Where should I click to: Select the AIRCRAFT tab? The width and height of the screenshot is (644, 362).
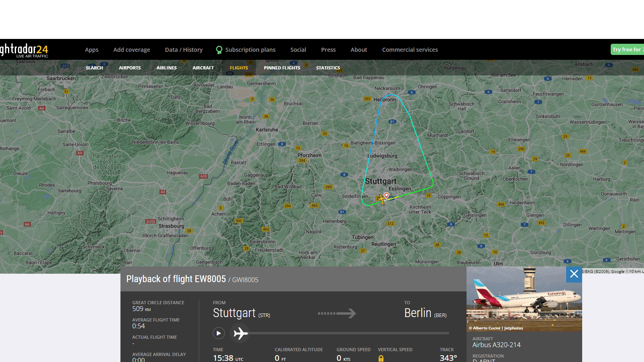203,68
